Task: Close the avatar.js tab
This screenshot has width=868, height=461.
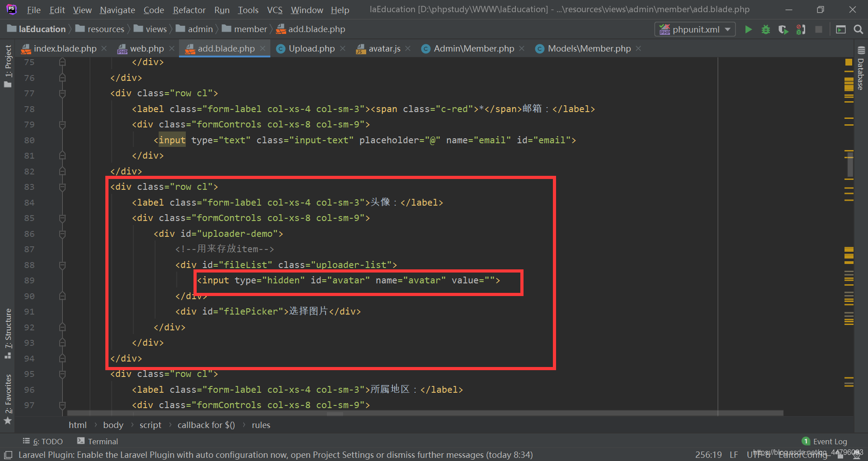Action: tap(408, 48)
